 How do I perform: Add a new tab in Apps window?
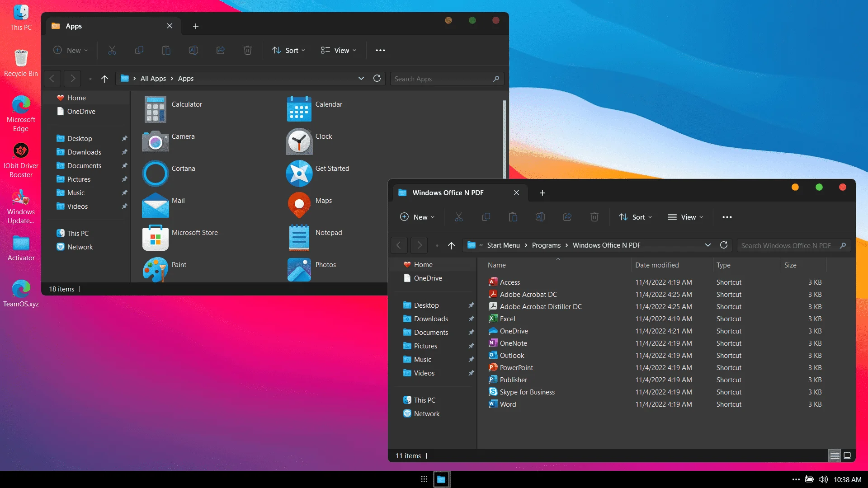point(196,26)
